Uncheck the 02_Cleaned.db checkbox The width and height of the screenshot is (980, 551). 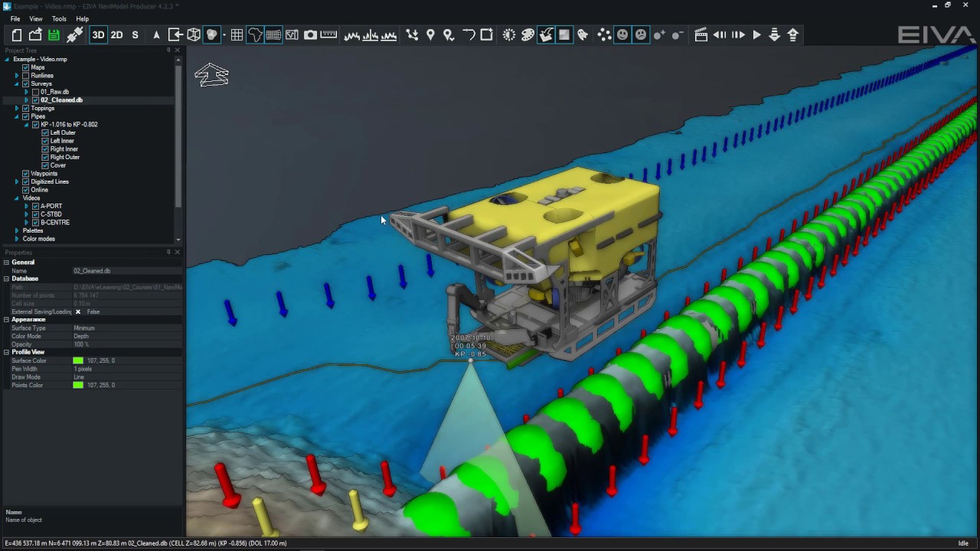coord(35,100)
